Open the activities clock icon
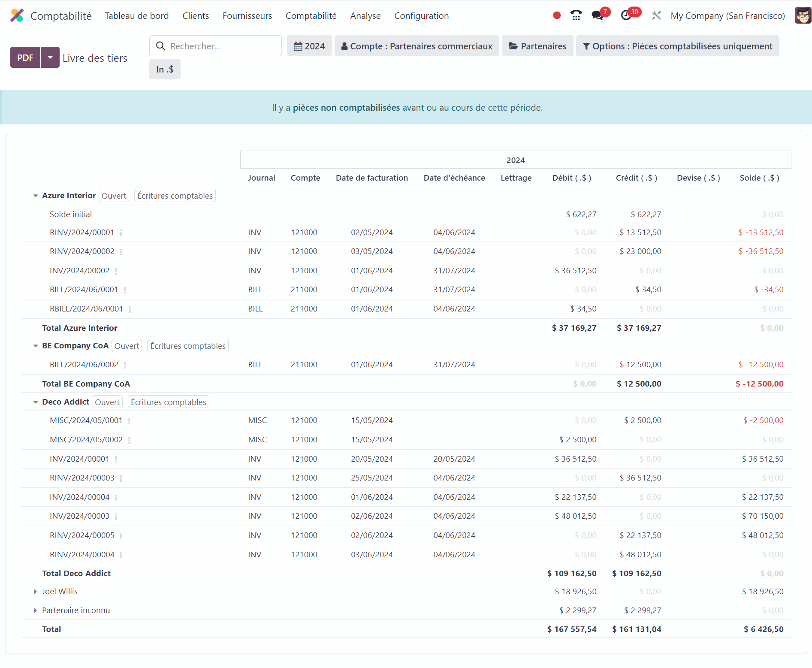This screenshot has width=812, height=668. pos(626,16)
